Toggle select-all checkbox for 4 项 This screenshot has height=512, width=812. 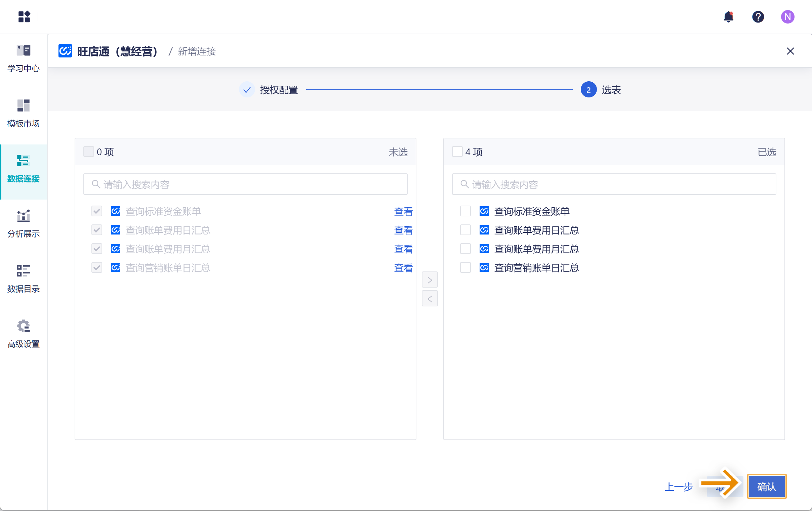click(x=457, y=152)
